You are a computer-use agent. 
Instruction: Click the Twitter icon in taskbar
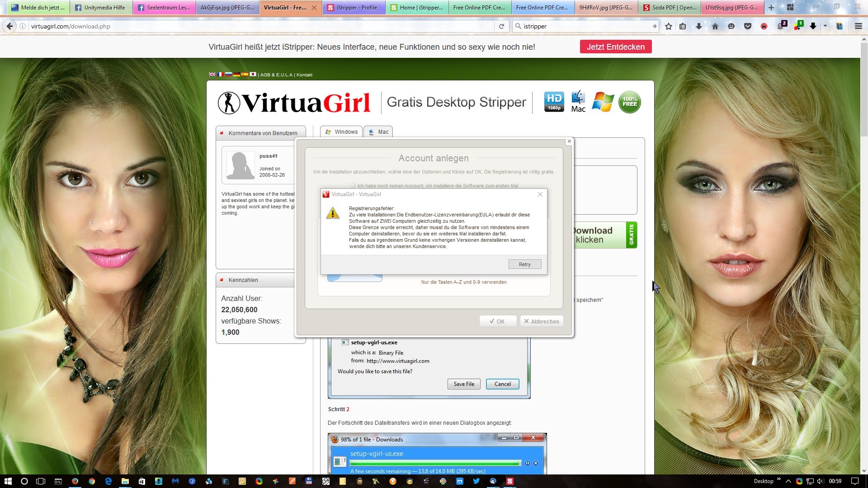tap(476, 481)
